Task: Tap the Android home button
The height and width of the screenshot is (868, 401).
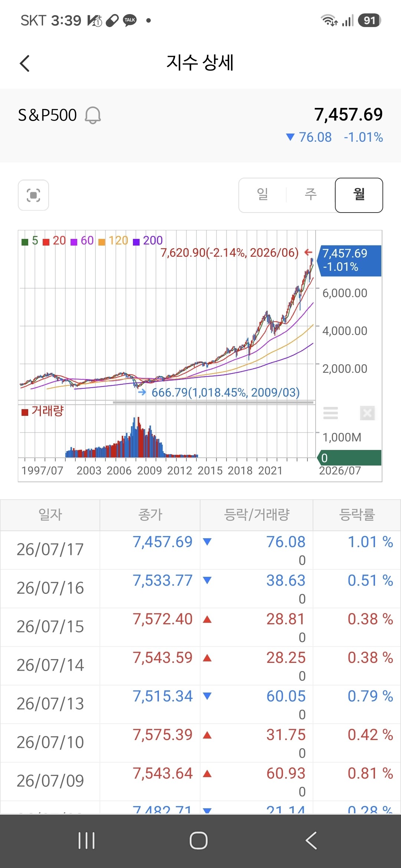Action: point(199,841)
